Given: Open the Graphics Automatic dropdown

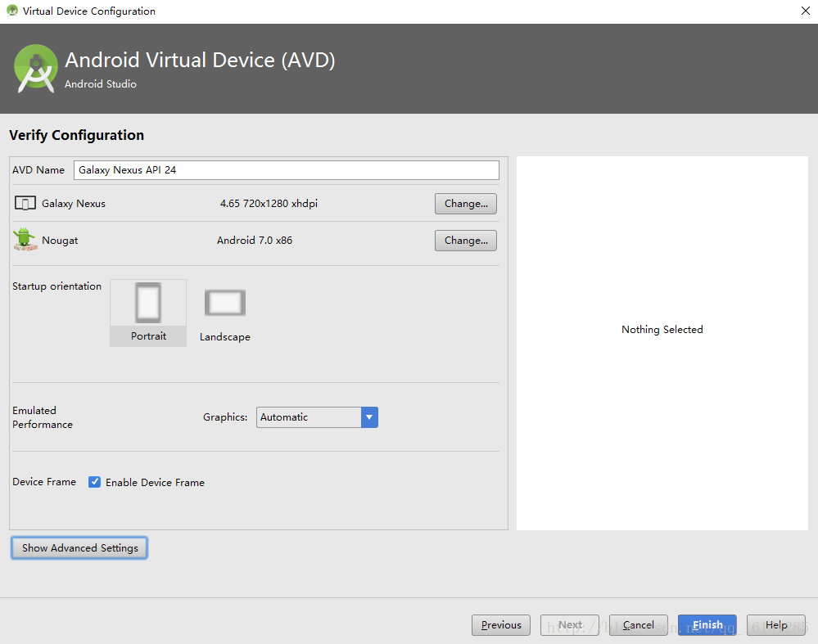Looking at the screenshot, I should tap(317, 417).
